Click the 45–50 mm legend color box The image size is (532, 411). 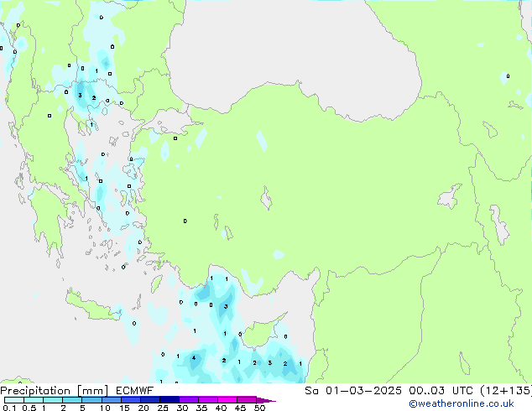[x=247, y=400]
